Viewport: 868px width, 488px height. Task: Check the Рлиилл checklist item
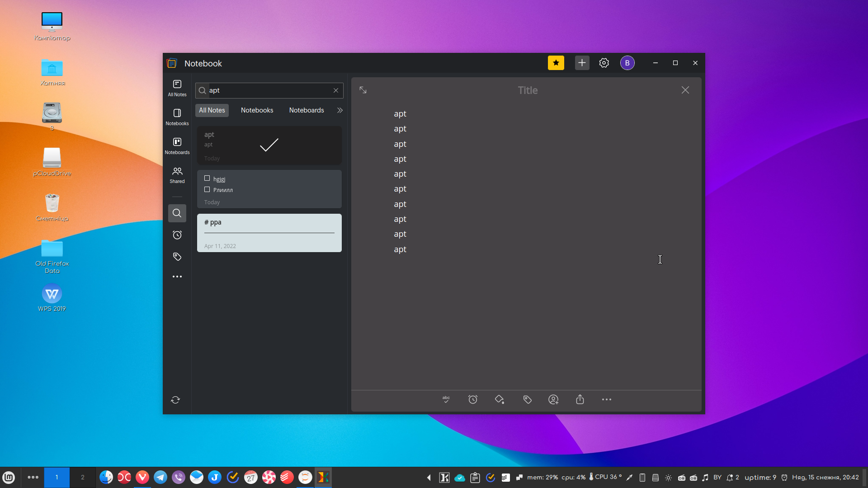click(207, 190)
